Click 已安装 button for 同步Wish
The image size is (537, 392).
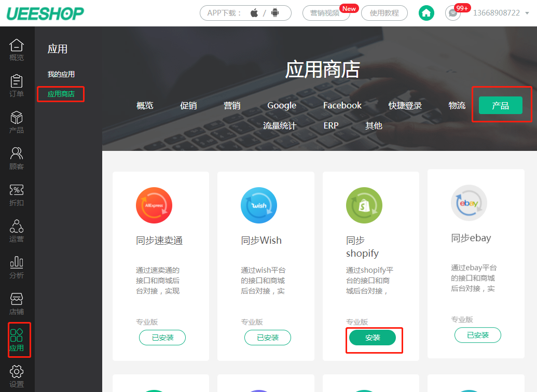pos(268,338)
